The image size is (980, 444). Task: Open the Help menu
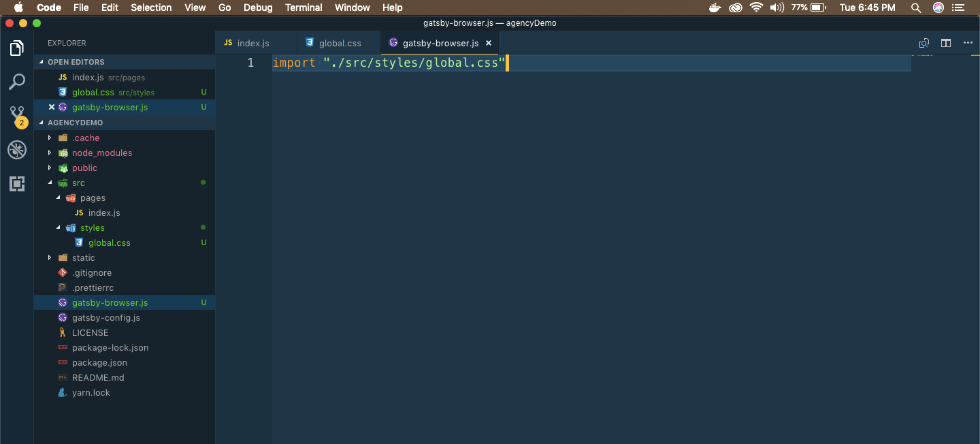point(392,7)
